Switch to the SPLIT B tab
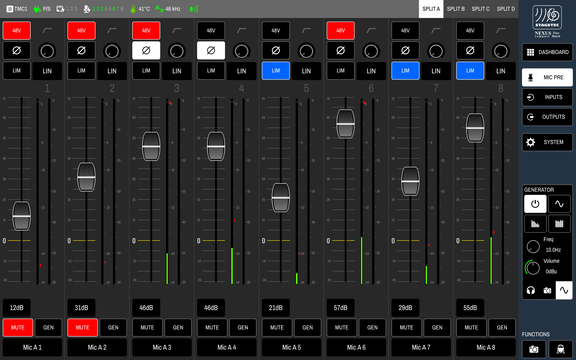 tap(456, 9)
